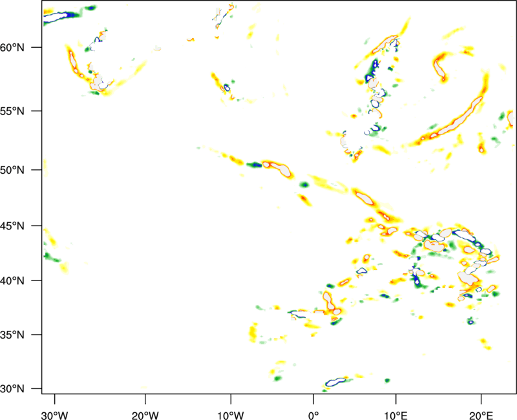This screenshot has width=517, height=420.
Task: Click the 55°N latitude label
Action: point(12,111)
